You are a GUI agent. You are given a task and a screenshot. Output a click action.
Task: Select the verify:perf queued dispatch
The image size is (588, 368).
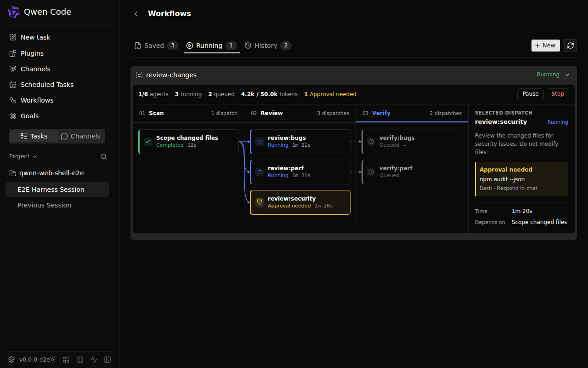(x=412, y=172)
